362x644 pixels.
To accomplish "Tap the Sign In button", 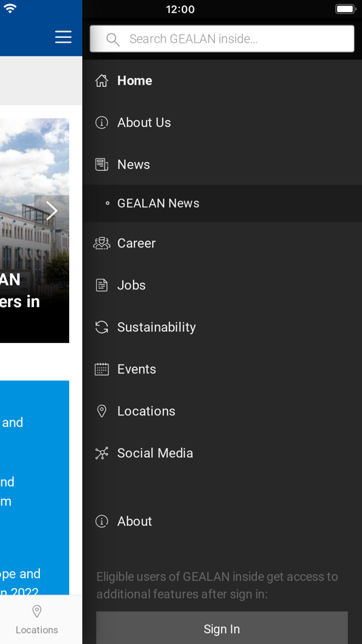I will click(x=222, y=628).
